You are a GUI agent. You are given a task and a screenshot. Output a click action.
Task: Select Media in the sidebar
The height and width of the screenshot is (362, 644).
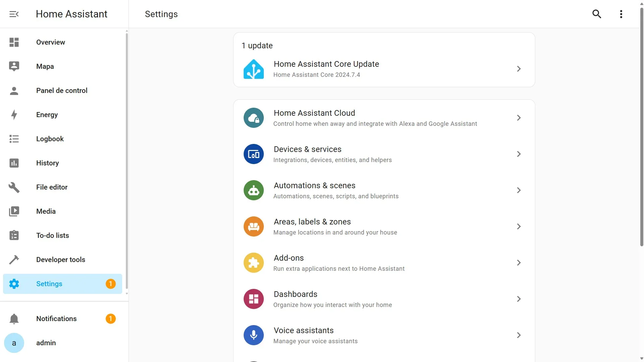pyautogui.click(x=62, y=211)
